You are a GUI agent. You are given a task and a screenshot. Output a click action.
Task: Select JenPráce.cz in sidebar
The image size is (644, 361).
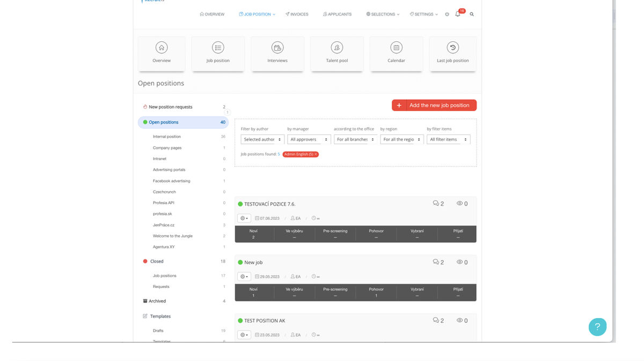pyautogui.click(x=164, y=225)
